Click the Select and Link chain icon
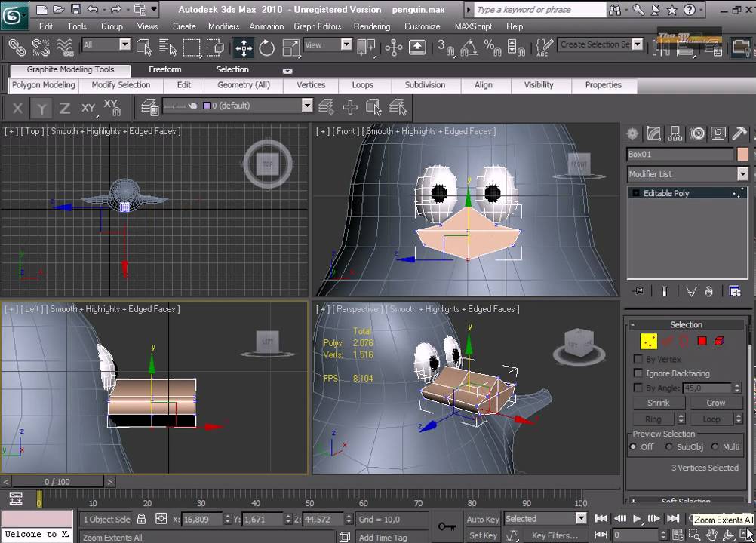The height and width of the screenshot is (543, 756). coord(17,48)
